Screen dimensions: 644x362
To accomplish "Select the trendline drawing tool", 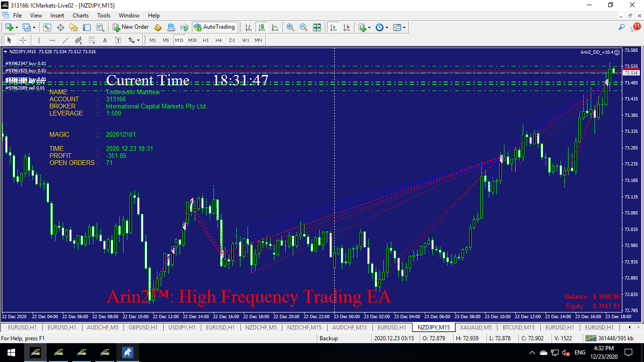I will tap(66, 40).
